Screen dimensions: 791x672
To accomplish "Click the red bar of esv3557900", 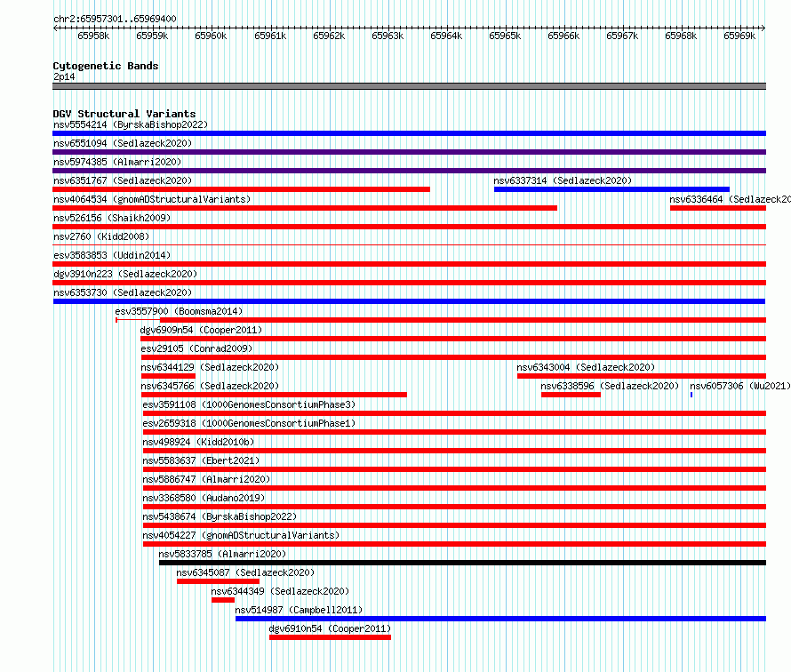I will click(x=463, y=320).
